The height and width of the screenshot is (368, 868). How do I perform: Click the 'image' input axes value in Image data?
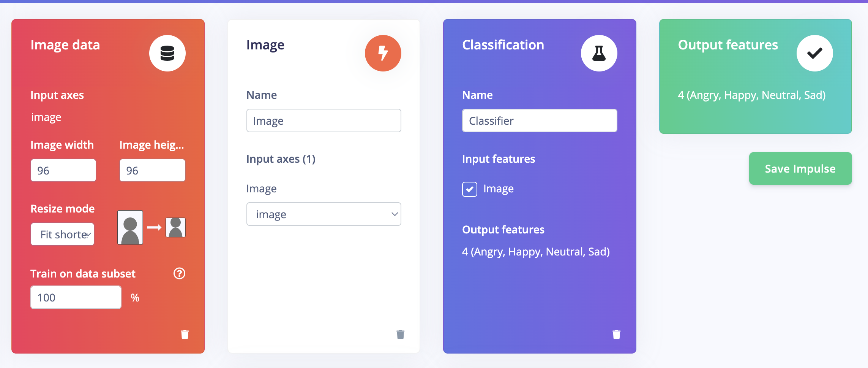[46, 117]
